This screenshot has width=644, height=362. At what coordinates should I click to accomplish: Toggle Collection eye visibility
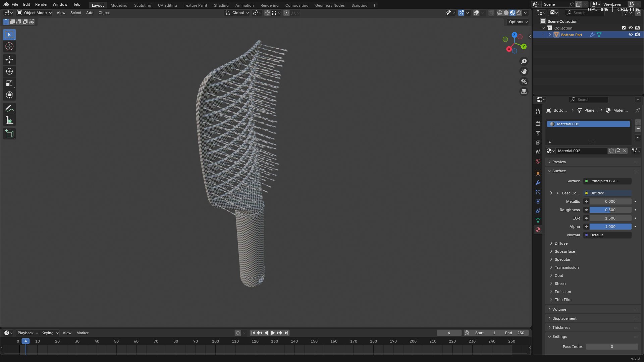[x=631, y=28]
